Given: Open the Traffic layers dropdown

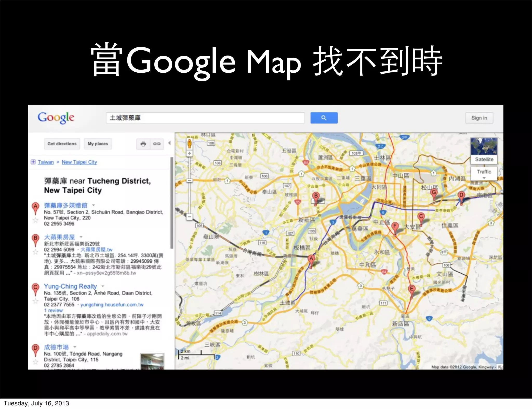Looking at the screenshot, I should coord(484,173).
